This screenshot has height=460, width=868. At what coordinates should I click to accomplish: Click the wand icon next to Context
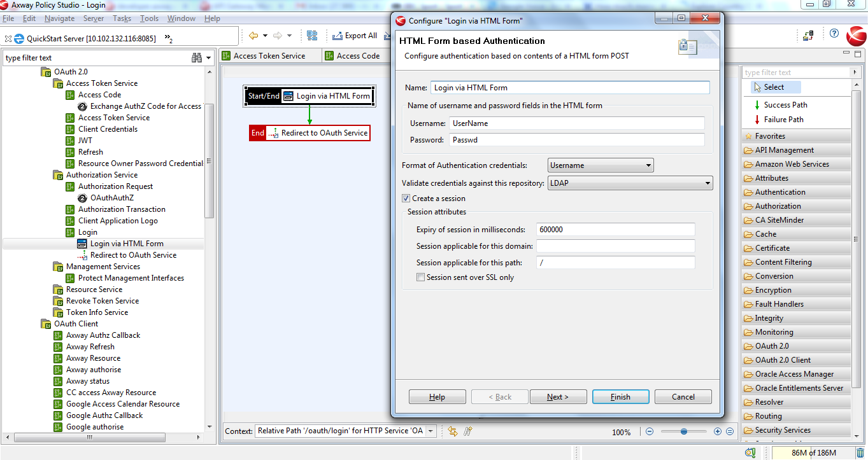tap(468, 431)
